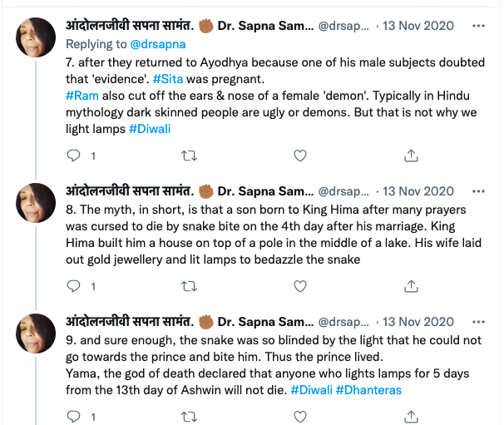Reply to the King Hima myth tweet
Screen dimensions: 504x425
[x=73, y=286]
